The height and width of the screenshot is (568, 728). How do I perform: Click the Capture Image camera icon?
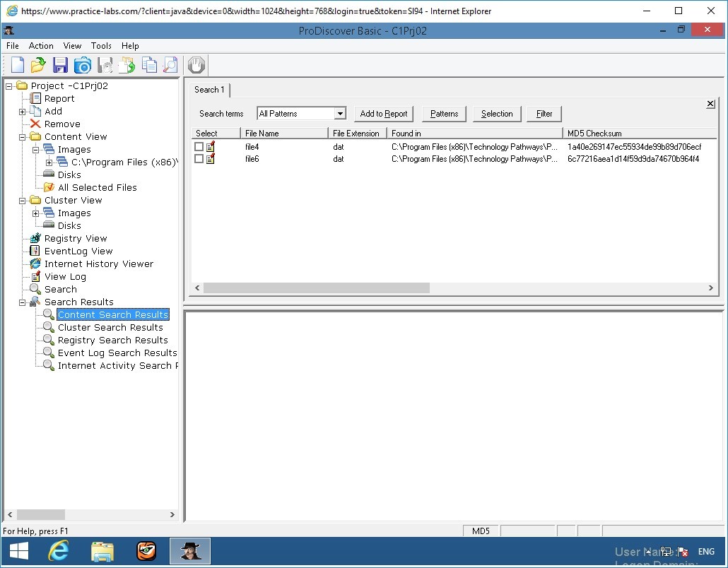pyautogui.click(x=83, y=65)
